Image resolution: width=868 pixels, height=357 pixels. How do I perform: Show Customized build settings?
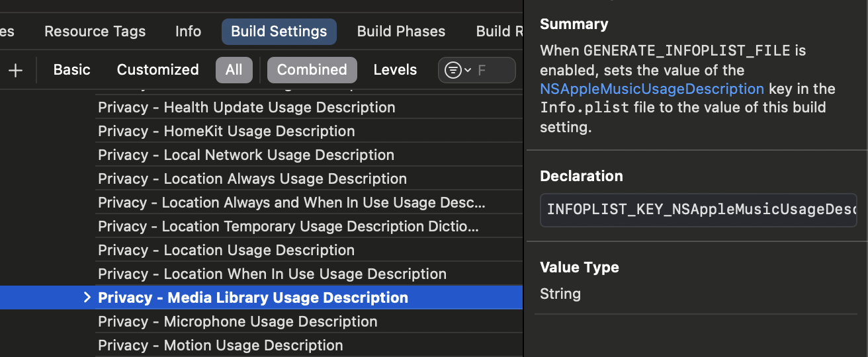click(157, 70)
